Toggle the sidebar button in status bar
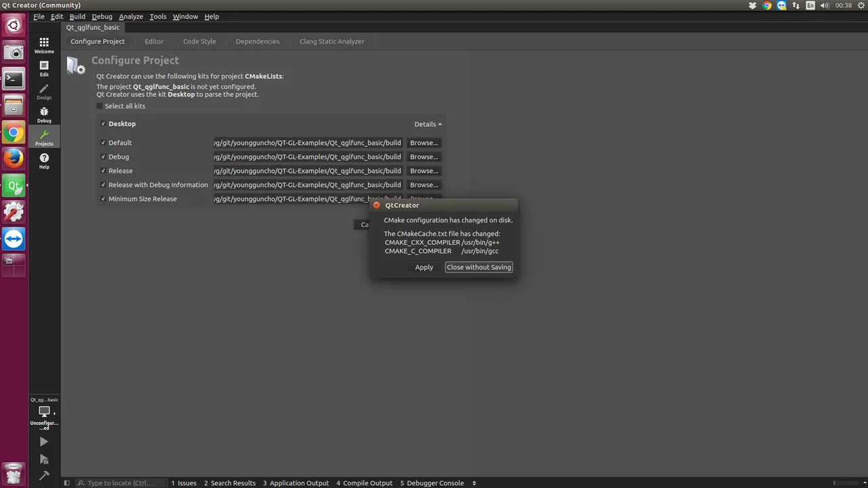 click(x=66, y=483)
